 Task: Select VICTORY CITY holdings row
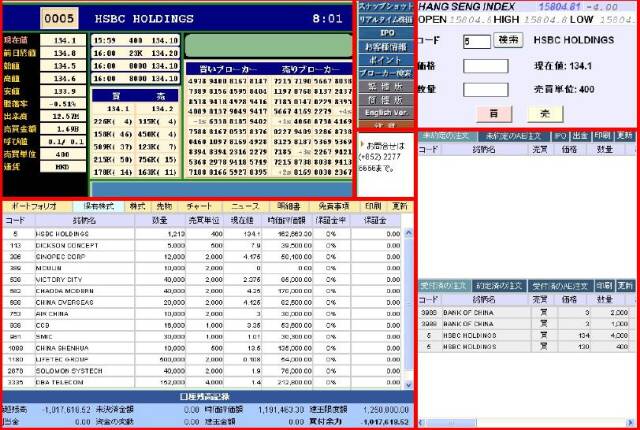coord(202,279)
